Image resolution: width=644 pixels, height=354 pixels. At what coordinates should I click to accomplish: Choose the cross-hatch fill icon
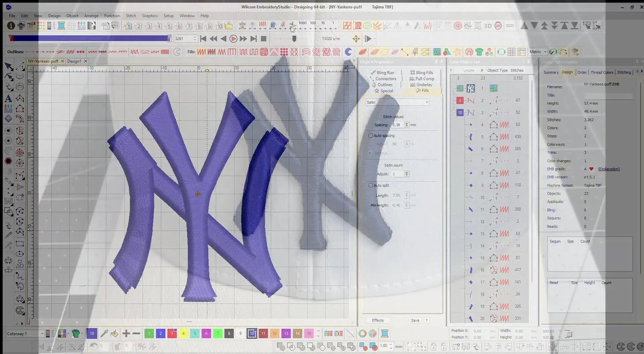click(294, 52)
